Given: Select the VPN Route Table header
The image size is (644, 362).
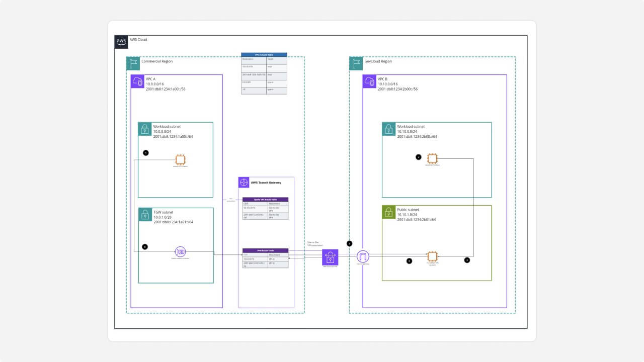Looking at the screenshot, I should click(266, 250).
